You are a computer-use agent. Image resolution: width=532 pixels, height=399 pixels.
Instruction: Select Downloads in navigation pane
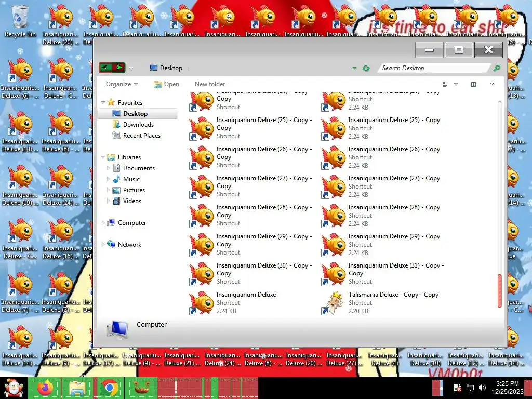(138, 125)
